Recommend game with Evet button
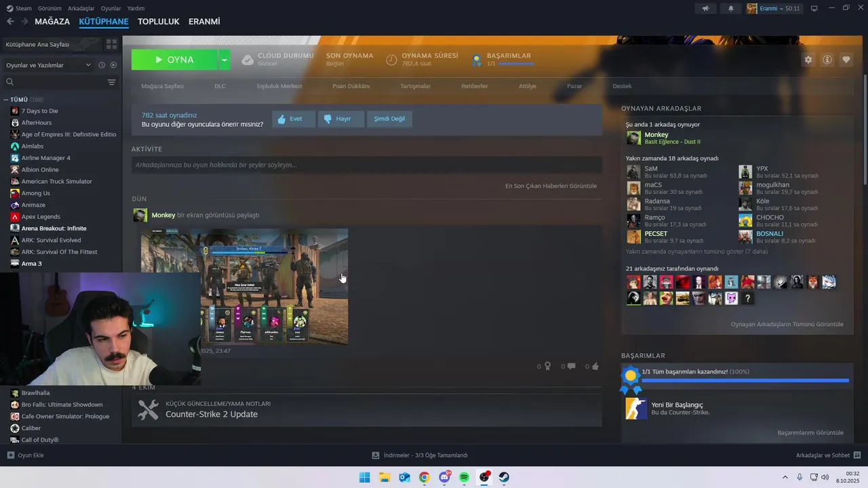The width and height of the screenshot is (868, 488). pyautogui.click(x=293, y=119)
